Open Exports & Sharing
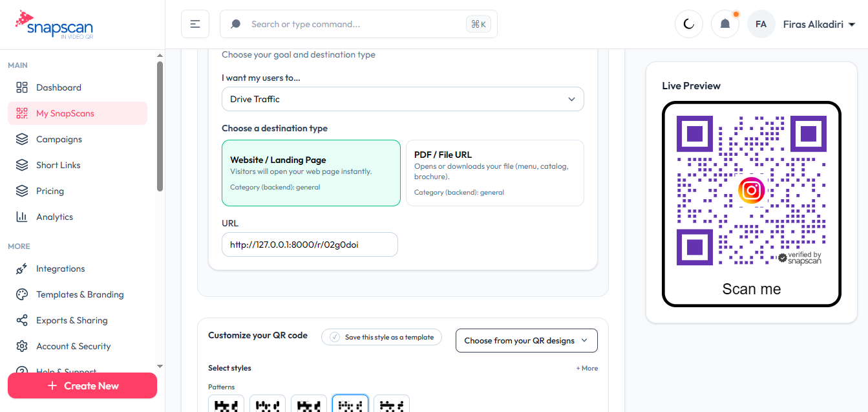The image size is (868, 412). pyautogui.click(x=73, y=320)
